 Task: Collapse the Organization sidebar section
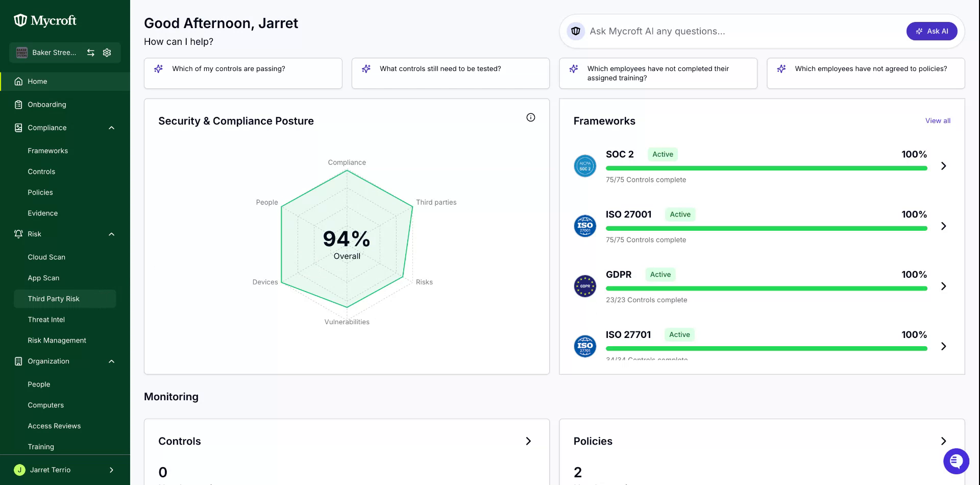pos(111,361)
